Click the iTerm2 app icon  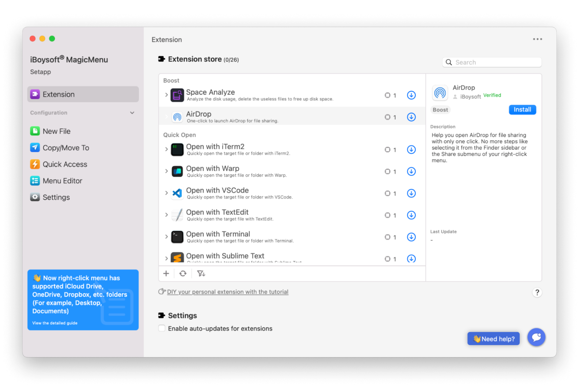coord(177,150)
